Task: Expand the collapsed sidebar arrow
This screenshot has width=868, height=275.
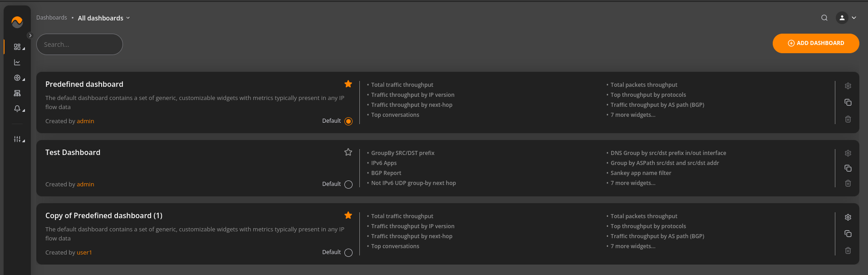Action: coord(30,35)
